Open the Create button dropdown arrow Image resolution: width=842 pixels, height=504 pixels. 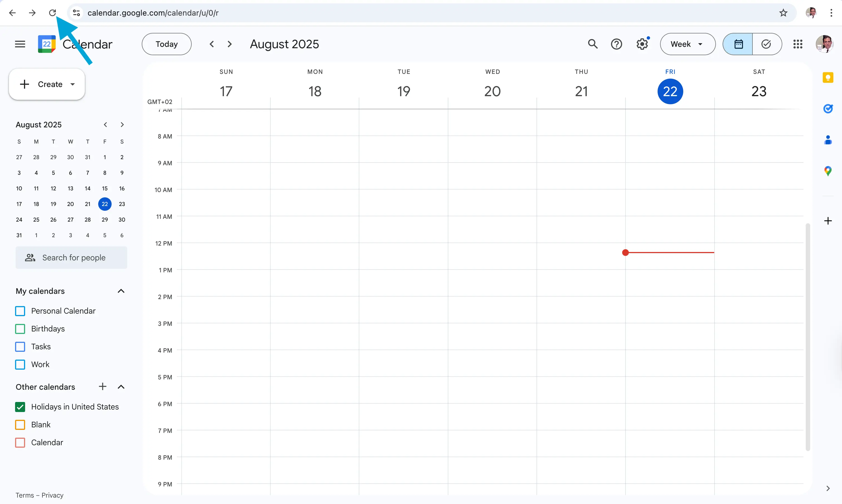[73, 84]
